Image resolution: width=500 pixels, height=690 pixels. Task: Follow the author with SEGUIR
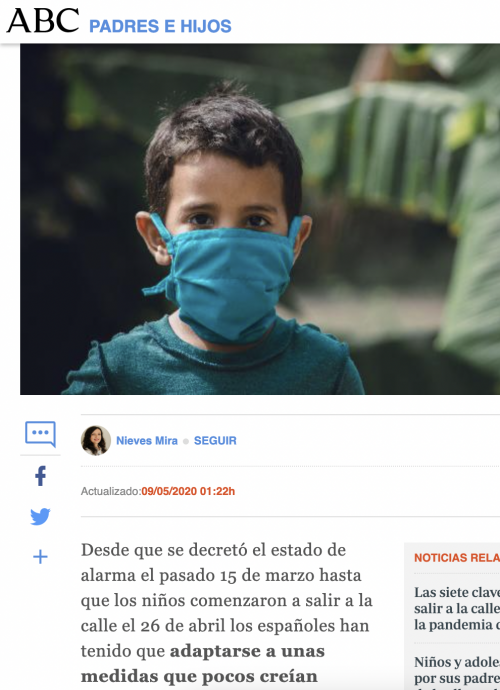point(215,440)
